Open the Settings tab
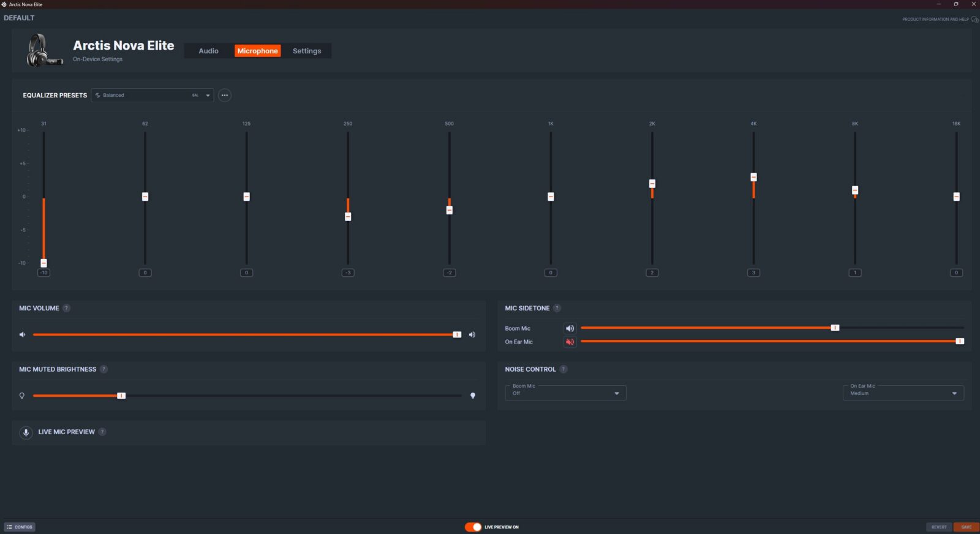The image size is (980, 534). pyautogui.click(x=307, y=51)
